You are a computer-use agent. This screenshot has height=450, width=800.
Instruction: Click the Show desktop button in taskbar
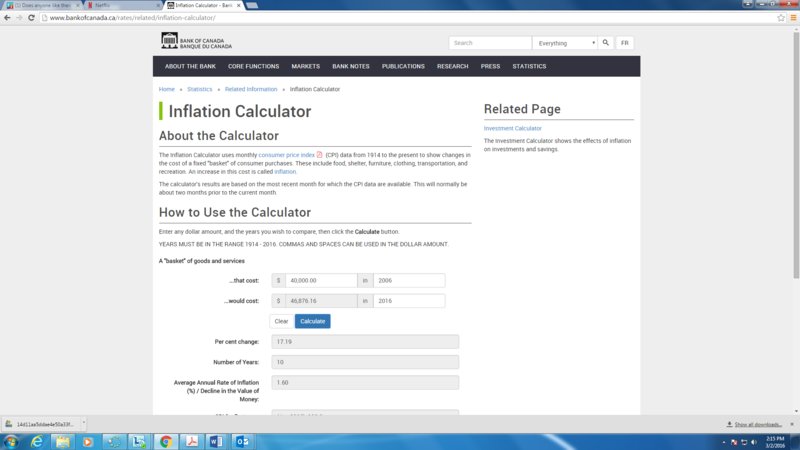click(x=796, y=442)
